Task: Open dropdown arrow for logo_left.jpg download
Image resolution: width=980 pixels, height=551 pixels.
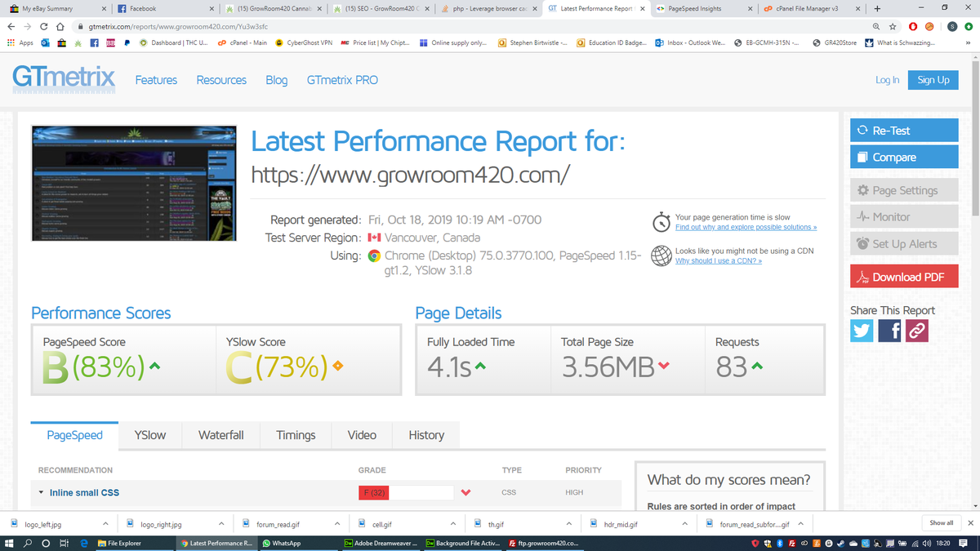Action: [106, 523]
